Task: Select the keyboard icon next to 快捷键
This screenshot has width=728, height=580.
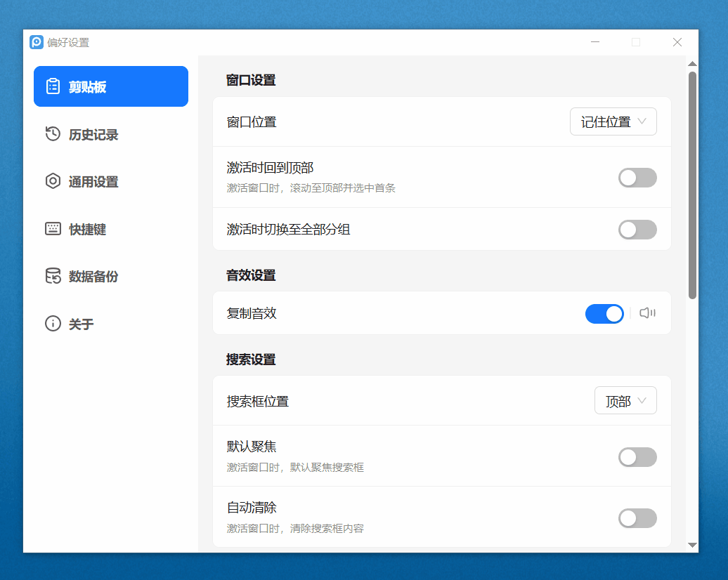Action: [52, 228]
